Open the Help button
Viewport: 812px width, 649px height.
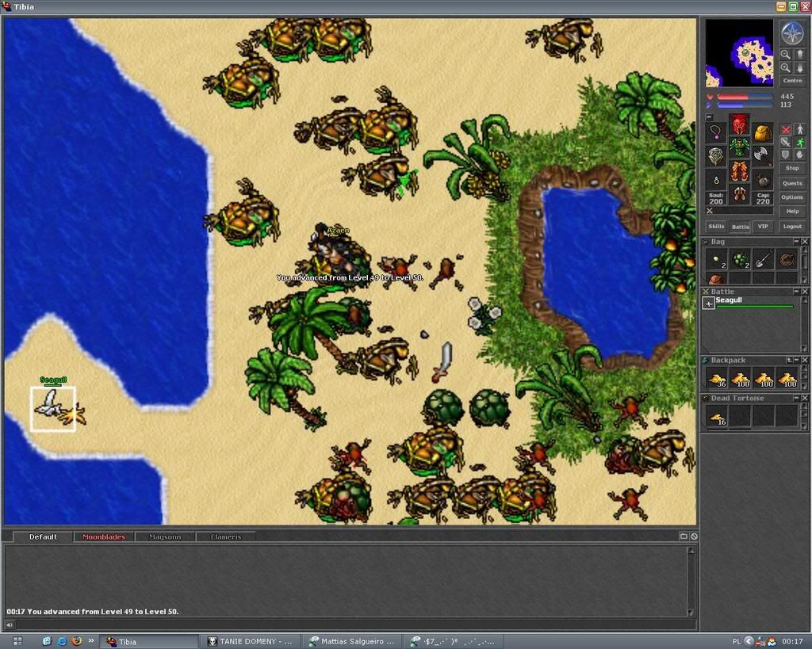point(792,211)
